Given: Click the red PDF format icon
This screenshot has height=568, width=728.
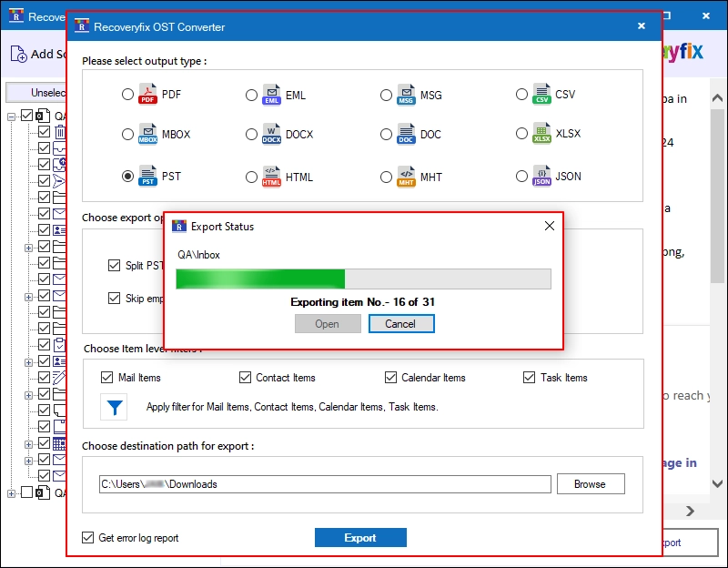Looking at the screenshot, I should pyautogui.click(x=147, y=95).
